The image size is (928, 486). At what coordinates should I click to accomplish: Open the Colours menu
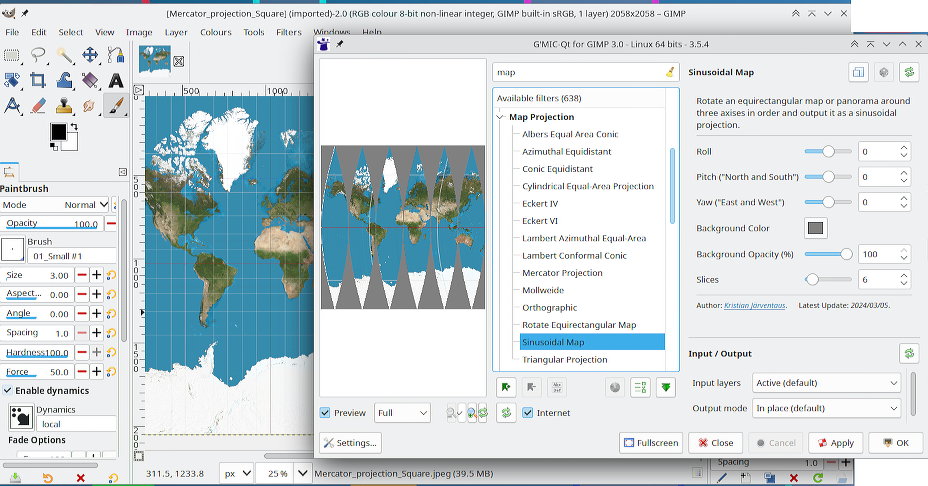click(215, 32)
